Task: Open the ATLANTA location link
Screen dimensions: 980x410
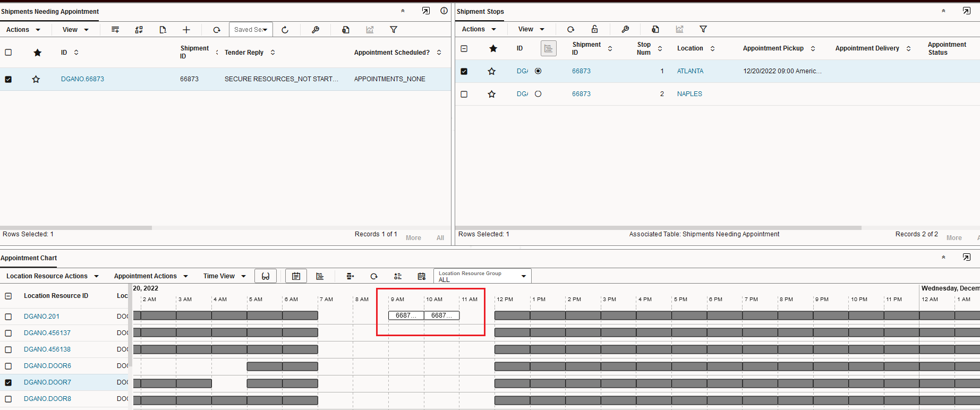Action: (x=690, y=71)
